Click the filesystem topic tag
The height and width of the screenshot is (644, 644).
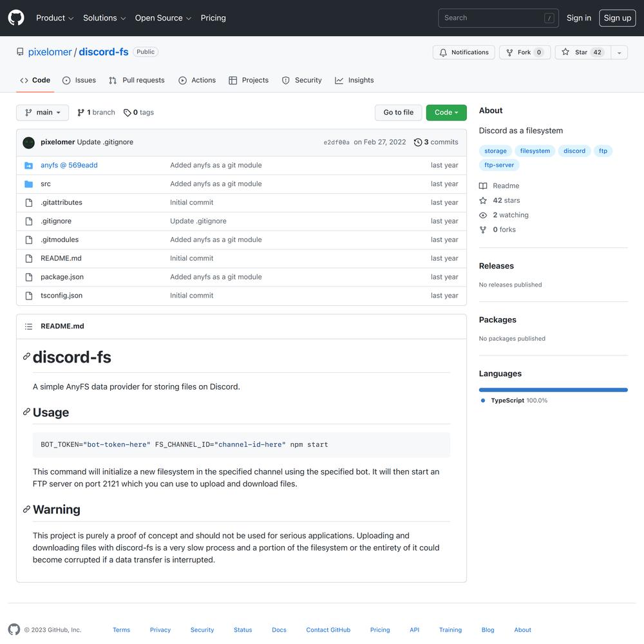535,151
